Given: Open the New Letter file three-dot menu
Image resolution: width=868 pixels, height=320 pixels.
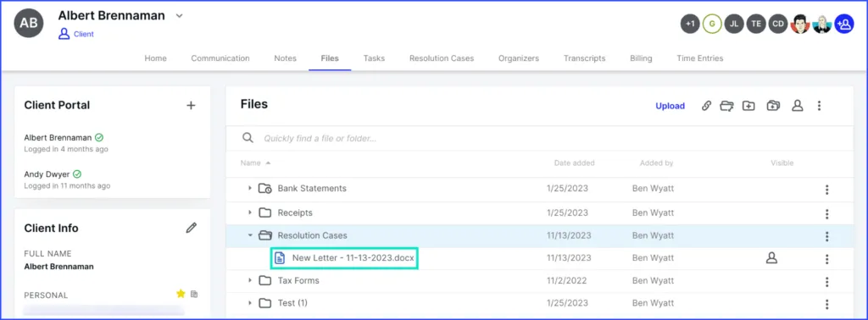Looking at the screenshot, I should point(827,259).
